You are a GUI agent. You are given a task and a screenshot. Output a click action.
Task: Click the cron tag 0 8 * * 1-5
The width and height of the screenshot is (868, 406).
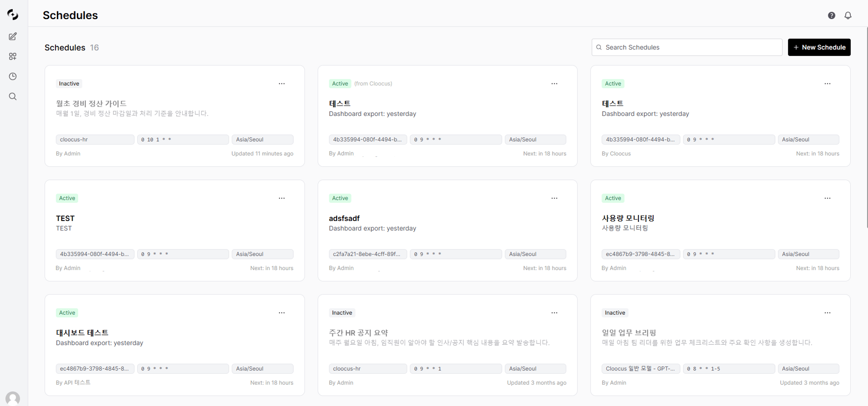tap(729, 369)
